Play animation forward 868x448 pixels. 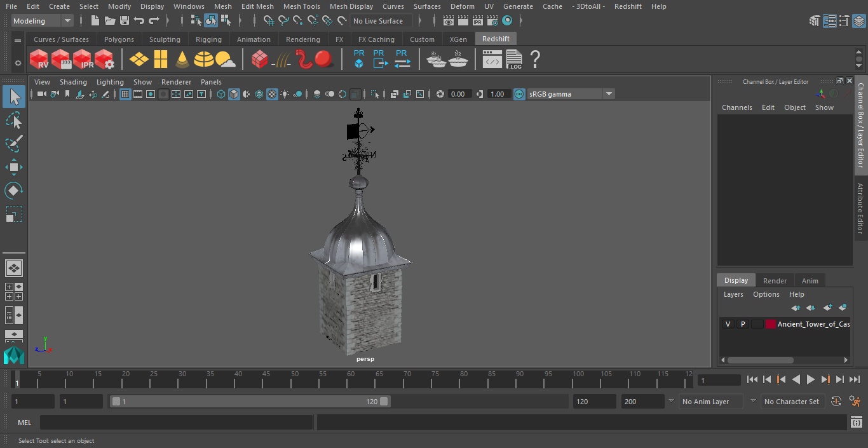pos(810,379)
